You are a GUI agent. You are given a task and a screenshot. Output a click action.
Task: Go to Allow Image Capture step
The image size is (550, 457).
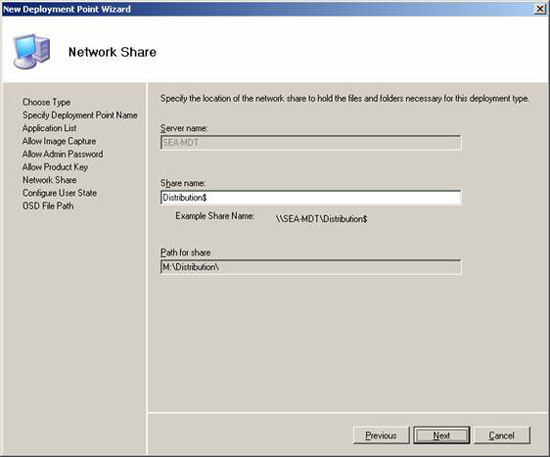(59, 141)
